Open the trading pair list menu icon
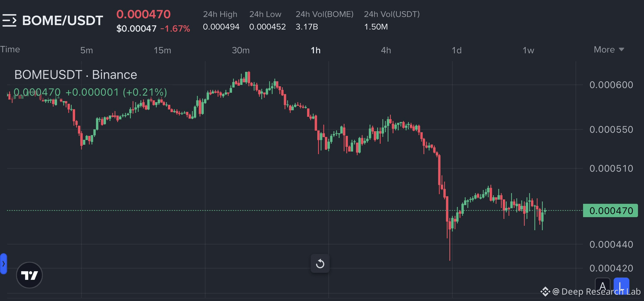Screen dimensions: 644x301 pyautogui.click(x=9, y=20)
